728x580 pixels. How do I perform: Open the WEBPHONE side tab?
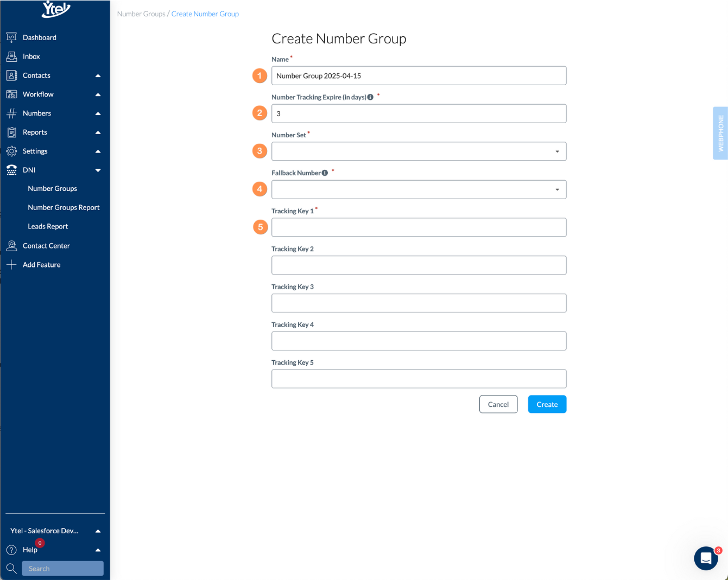(720, 133)
